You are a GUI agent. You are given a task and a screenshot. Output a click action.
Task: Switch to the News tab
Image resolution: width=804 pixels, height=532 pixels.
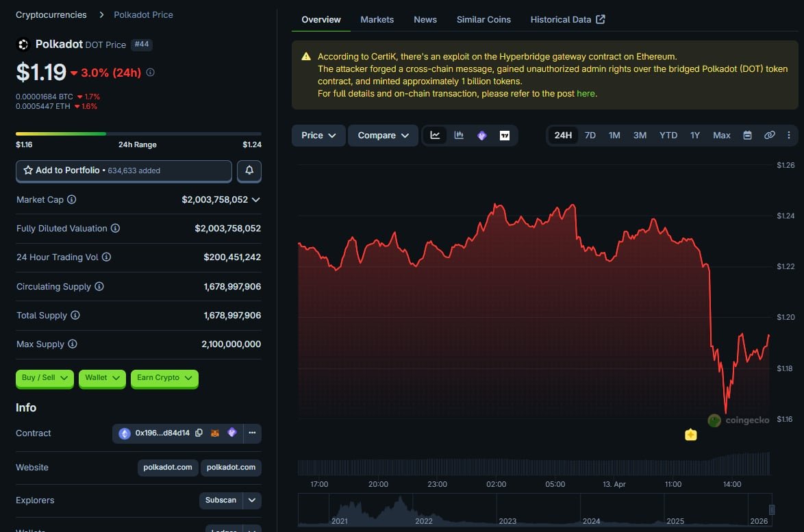pos(425,19)
